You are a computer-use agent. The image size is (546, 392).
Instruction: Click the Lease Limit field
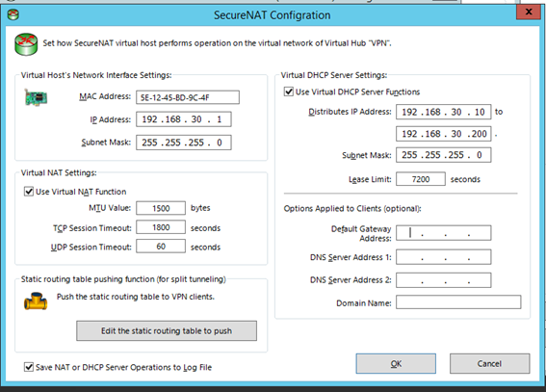point(421,179)
